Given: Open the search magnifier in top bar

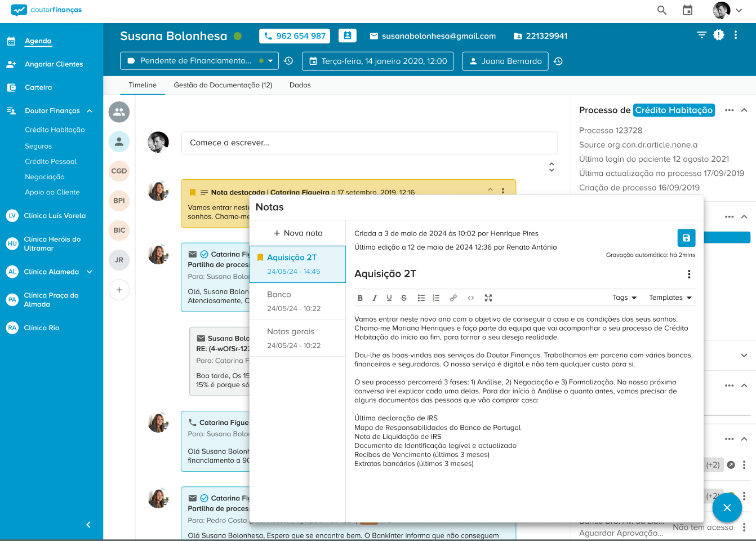Looking at the screenshot, I should tap(662, 10).
